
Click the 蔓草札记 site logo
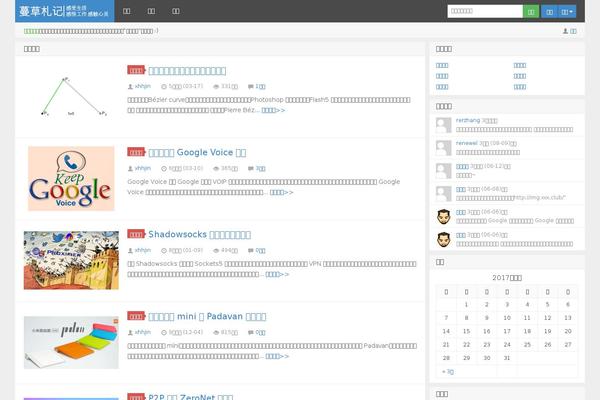(64, 11)
